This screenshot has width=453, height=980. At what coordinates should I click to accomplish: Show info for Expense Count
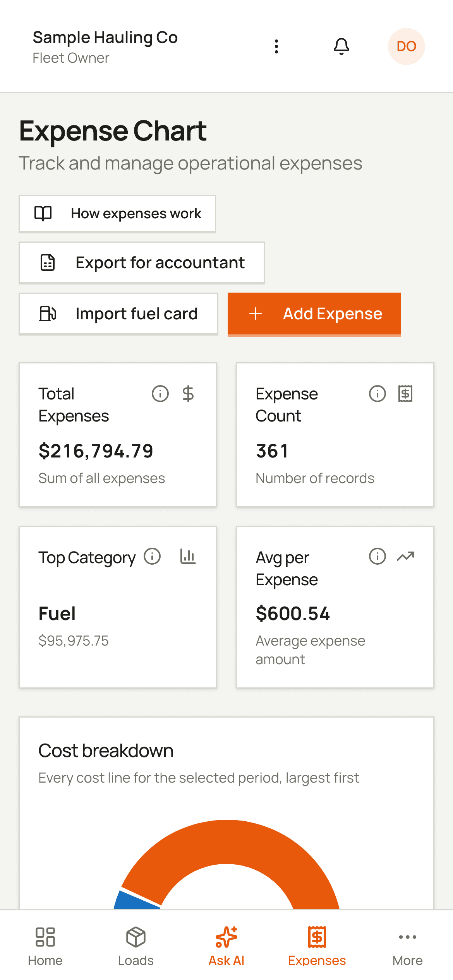coord(377,394)
